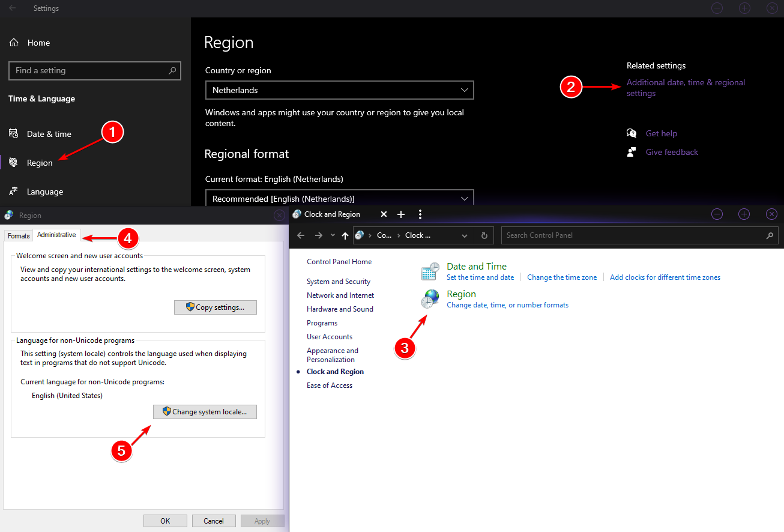This screenshot has width=784, height=532.
Task: Open recent locations dropdown arrow in Control Panel
Action: [x=333, y=235]
